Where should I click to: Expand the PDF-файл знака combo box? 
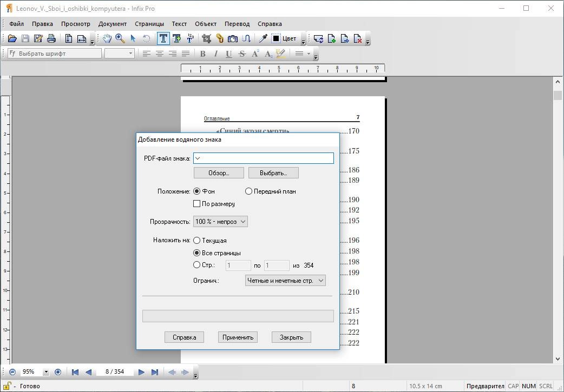coord(198,158)
